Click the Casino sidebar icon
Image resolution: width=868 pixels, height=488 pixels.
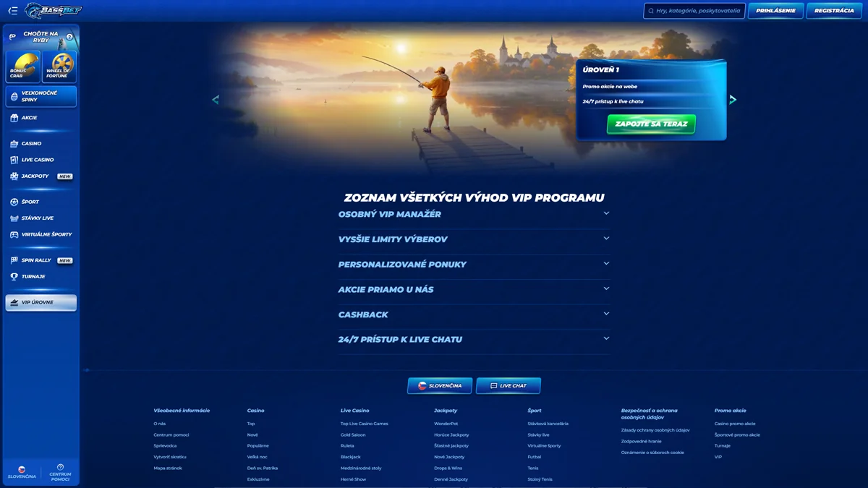coord(14,144)
